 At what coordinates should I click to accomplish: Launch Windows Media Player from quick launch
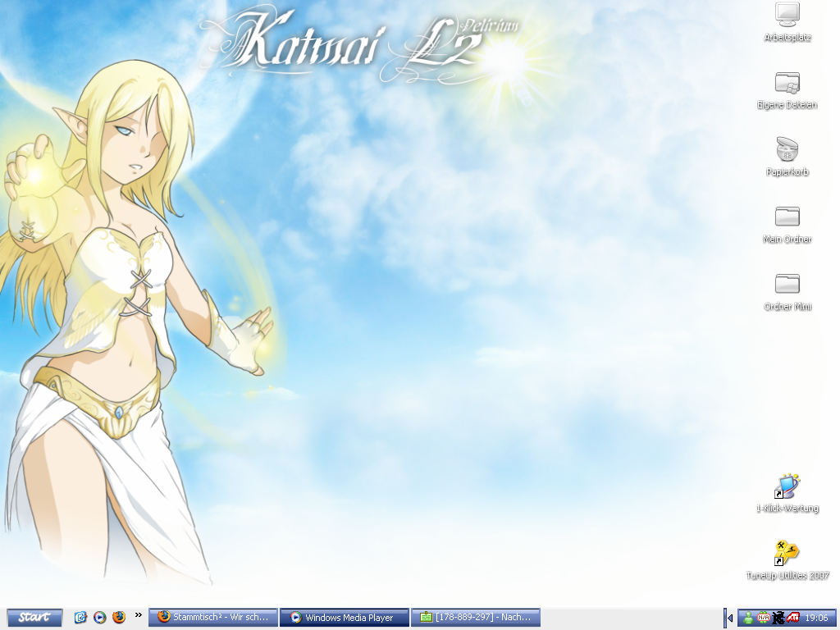[99, 618]
